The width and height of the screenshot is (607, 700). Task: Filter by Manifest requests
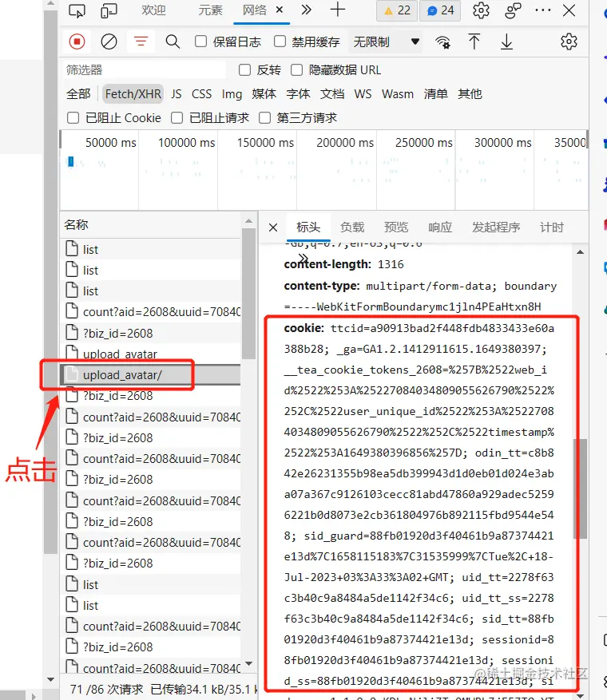[x=435, y=93]
